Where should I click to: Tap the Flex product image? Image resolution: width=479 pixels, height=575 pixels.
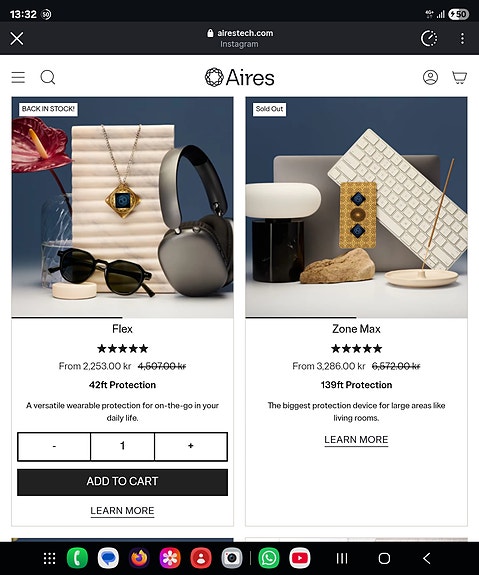click(122, 207)
